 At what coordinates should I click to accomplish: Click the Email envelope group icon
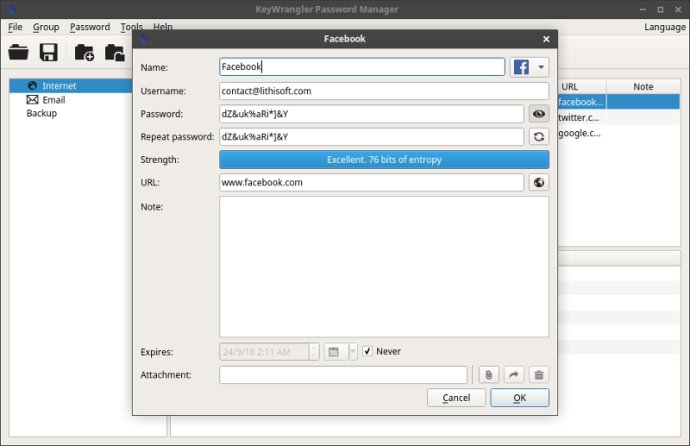point(32,100)
